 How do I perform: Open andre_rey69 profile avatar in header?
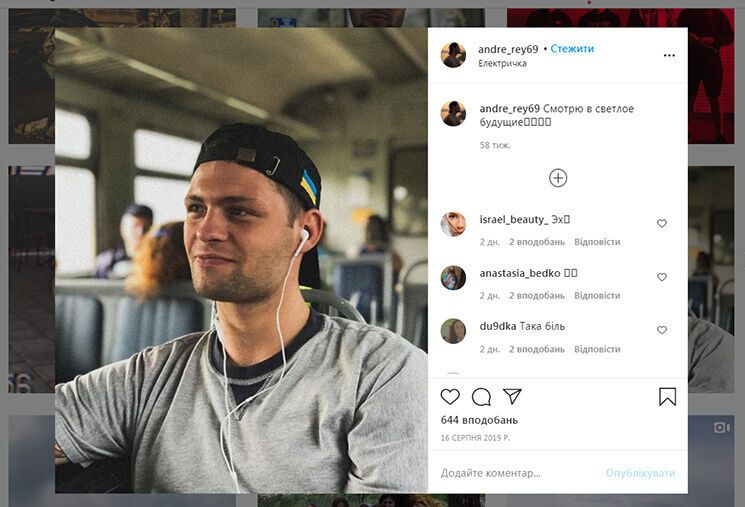[453, 55]
